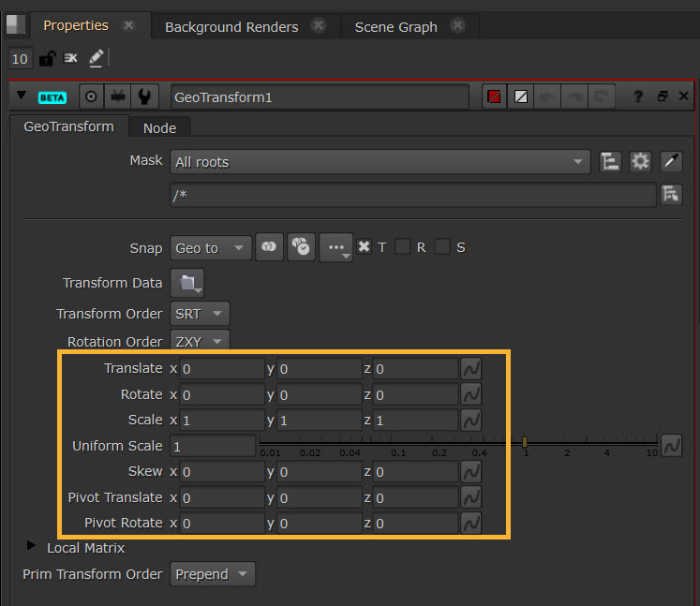700x606 pixels.
Task: Enable the R snap checkbox
Action: [x=403, y=247]
